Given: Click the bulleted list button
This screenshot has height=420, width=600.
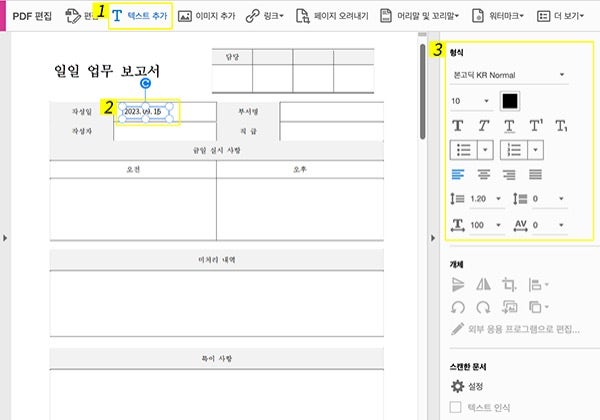Looking at the screenshot, I should [463, 150].
